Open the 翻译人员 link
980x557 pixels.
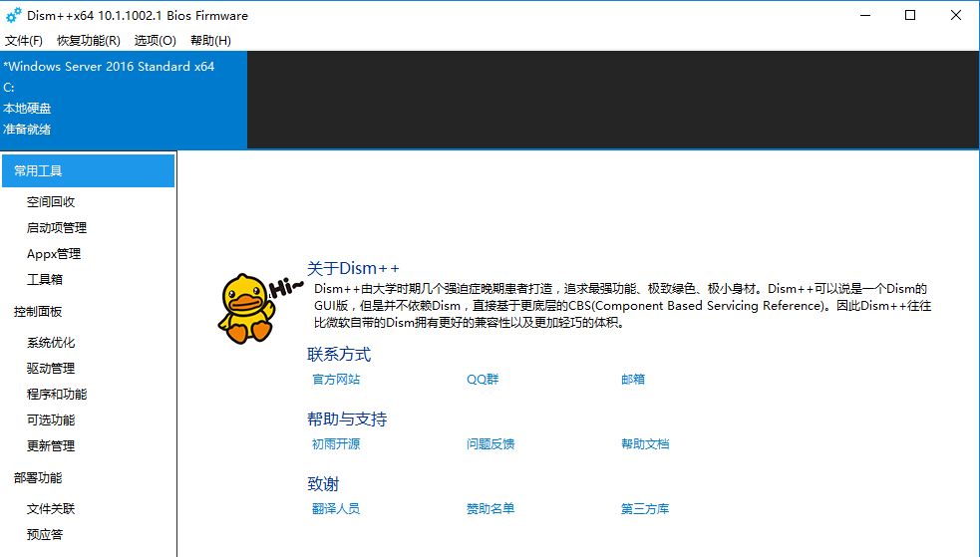click(x=336, y=509)
